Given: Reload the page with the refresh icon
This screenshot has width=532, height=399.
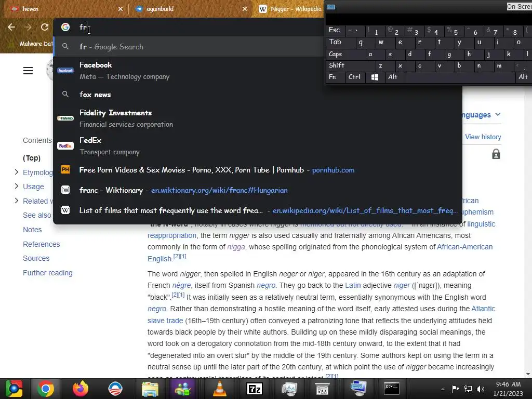Looking at the screenshot, I should 45,27.
